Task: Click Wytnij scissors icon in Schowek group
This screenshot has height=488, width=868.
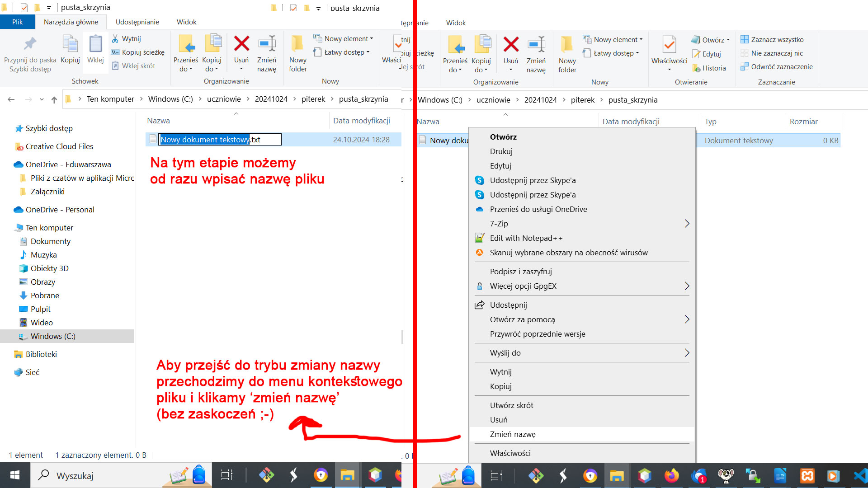Action: [115, 39]
